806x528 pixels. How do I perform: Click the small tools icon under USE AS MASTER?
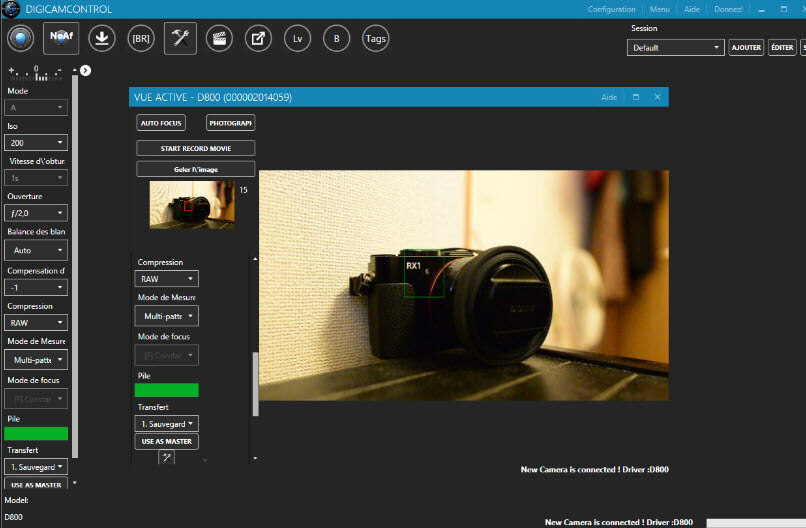point(167,457)
